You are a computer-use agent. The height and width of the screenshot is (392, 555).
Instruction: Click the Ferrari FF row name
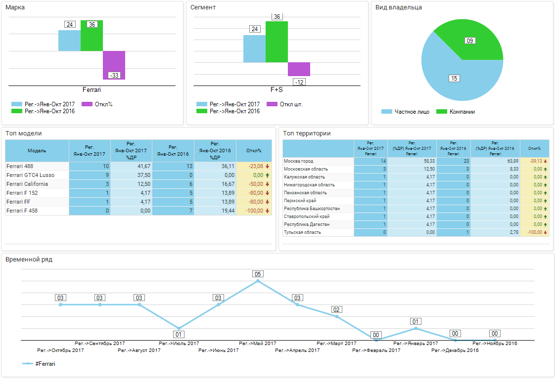click(18, 202)
